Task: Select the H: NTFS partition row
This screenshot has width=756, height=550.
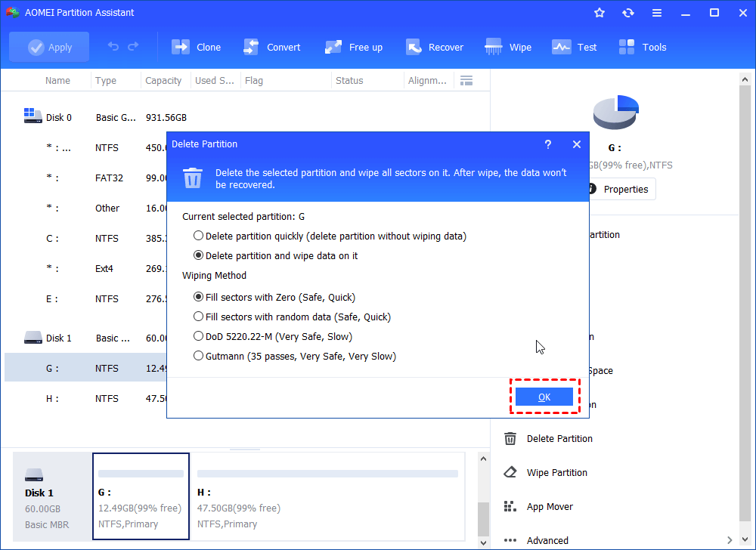Action: coord(86,399)
